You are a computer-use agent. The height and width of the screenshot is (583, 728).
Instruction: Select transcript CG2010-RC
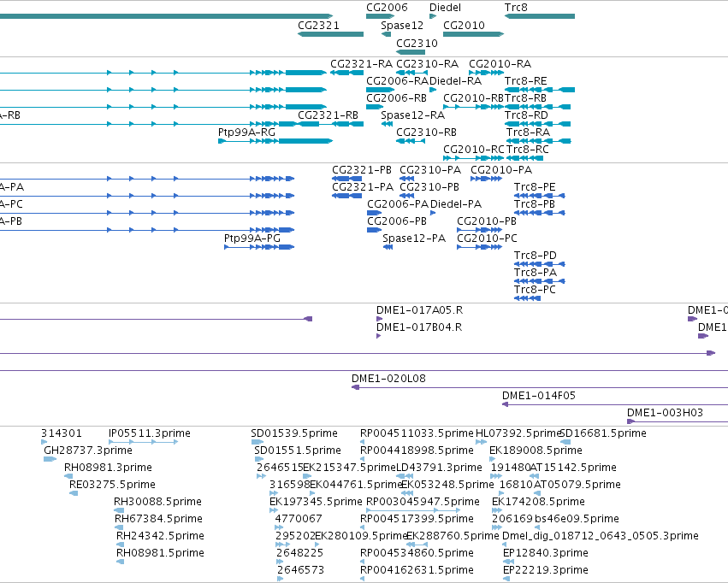(474, 158)
